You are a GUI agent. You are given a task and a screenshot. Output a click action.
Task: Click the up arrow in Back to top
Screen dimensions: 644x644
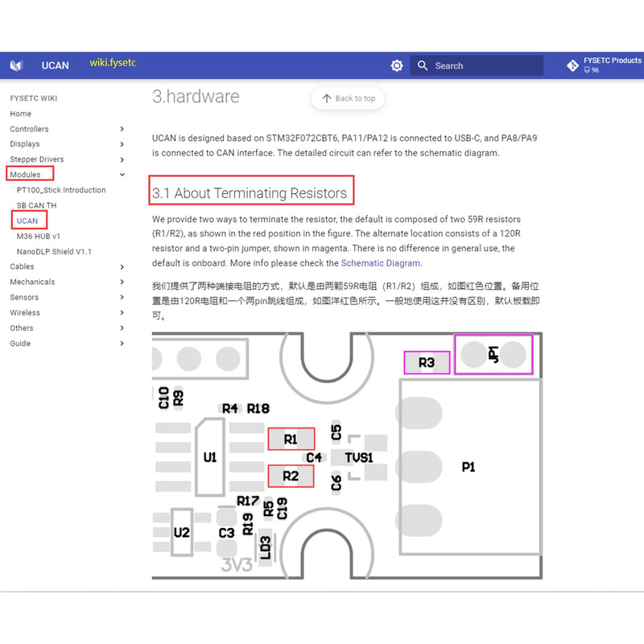pyautogui.click(x=327, y=98)
